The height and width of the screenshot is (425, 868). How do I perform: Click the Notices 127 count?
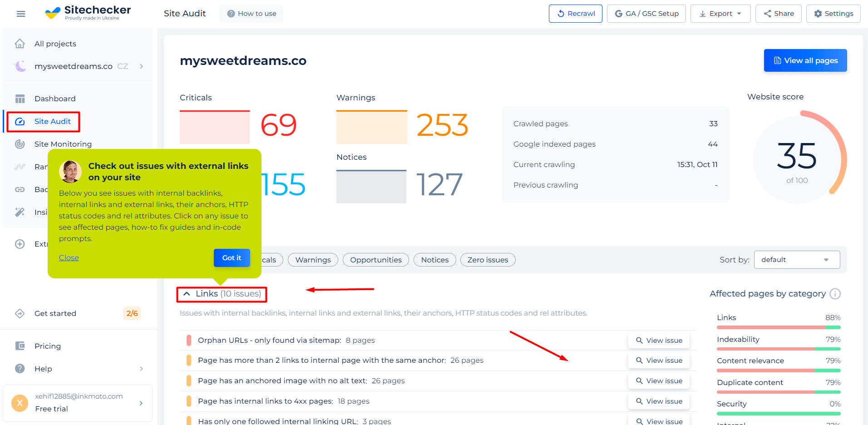439,185
